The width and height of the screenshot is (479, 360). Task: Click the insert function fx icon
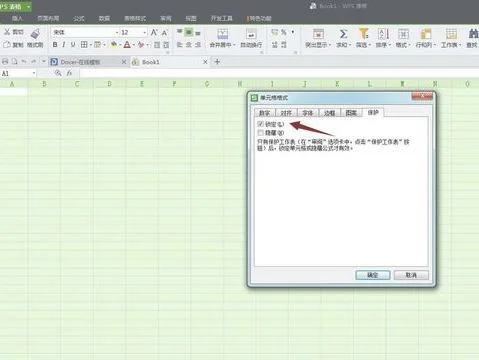[x=69, y=73]
